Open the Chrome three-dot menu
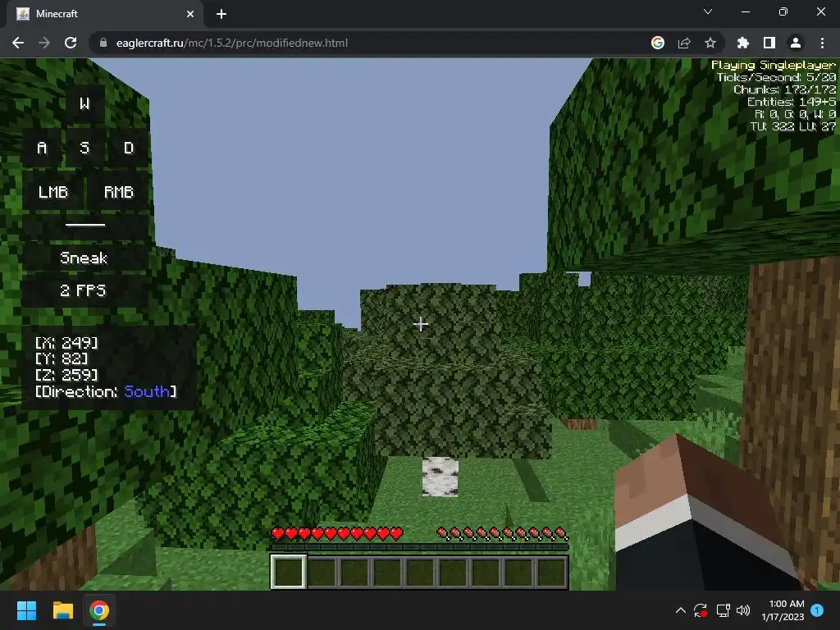This screenshot has height=630, width=840. [x=822, y=43]
